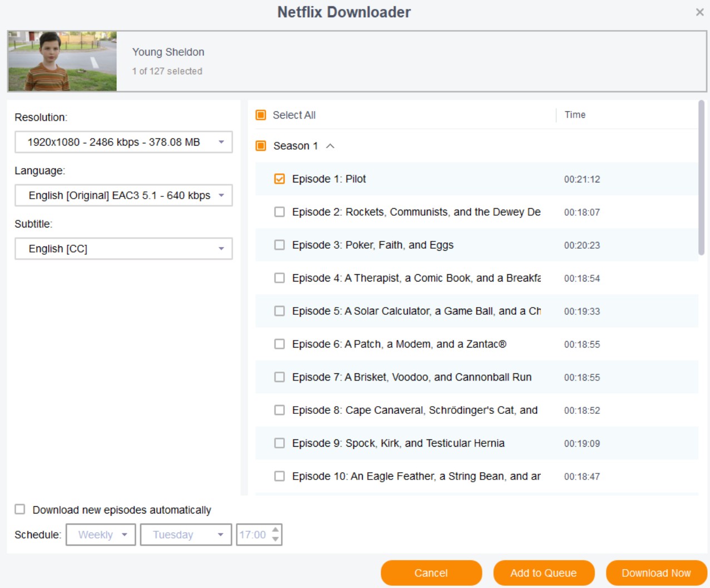
Task: Click the Young Sheldon show title
Action: click(x=168, y=52)
